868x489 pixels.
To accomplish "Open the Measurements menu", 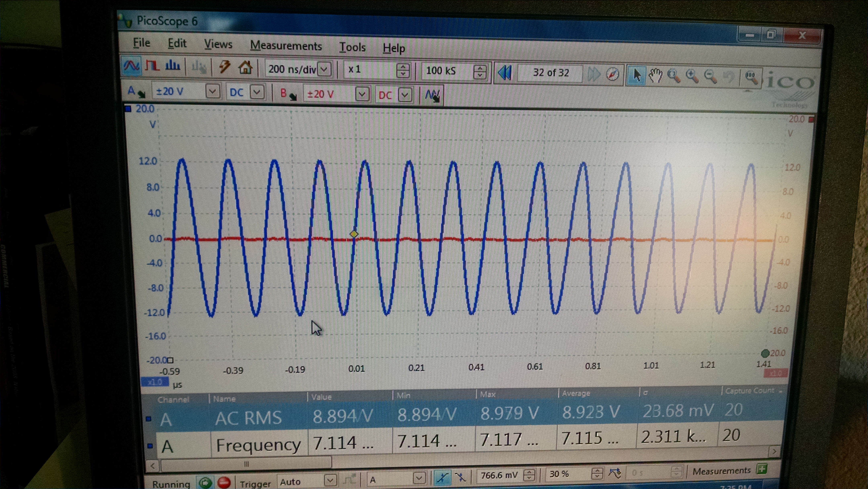I will [x=286, y=46].
